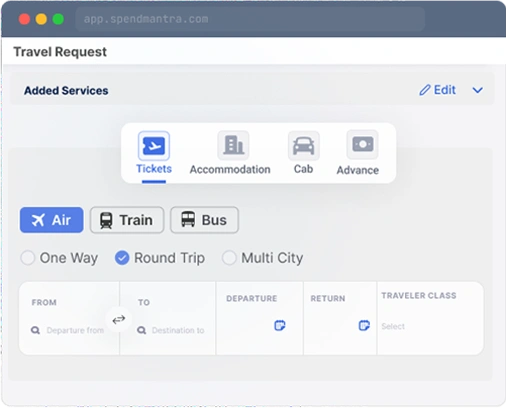The height and width of the screenshot is (409, 509).
Task: Click the yellow minimize window button
Action: (x=41, y=19)
